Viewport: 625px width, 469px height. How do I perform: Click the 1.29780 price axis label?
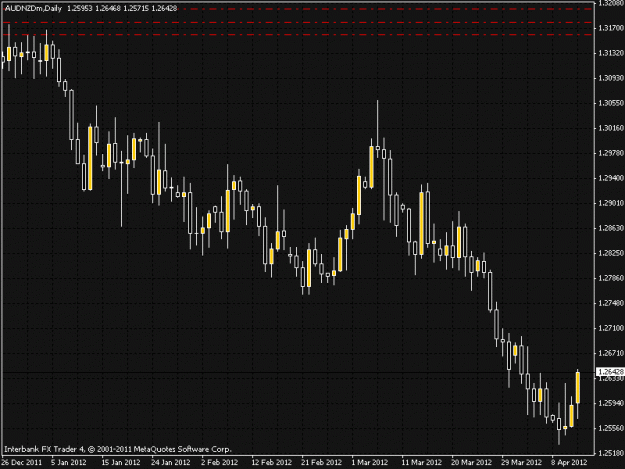pos(611,153)
